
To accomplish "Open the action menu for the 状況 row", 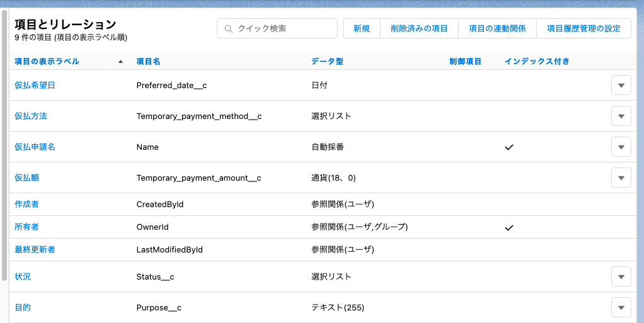I will [x=621, y=276].
